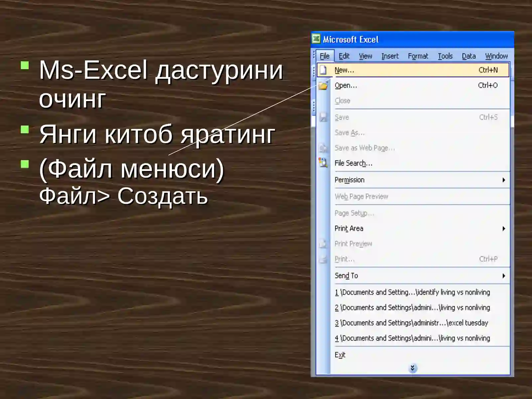This screenshot has height=399, width=532.
Task: Click the 'Microsoft Excel' title text
Action: pos(351,40)
